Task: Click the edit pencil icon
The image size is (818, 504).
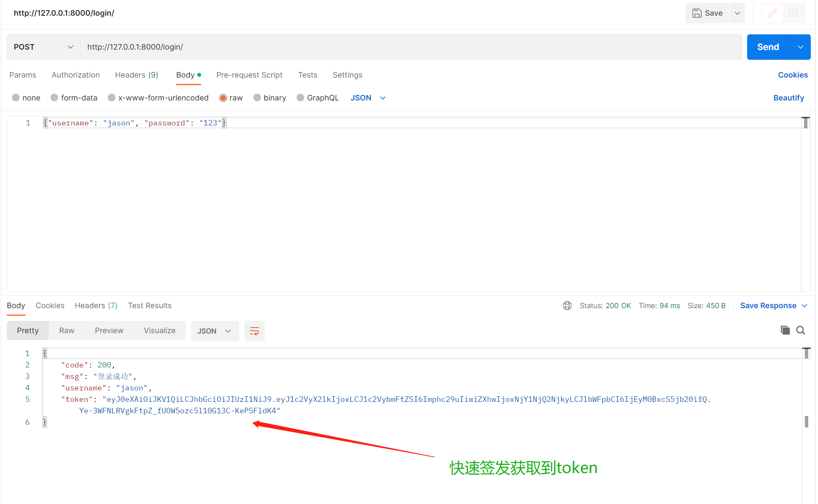Action: coord(773,13)
